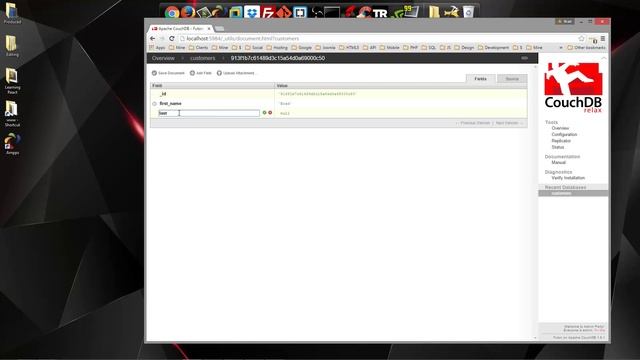Open Firefox from the top dock

[x=188, y=12]
